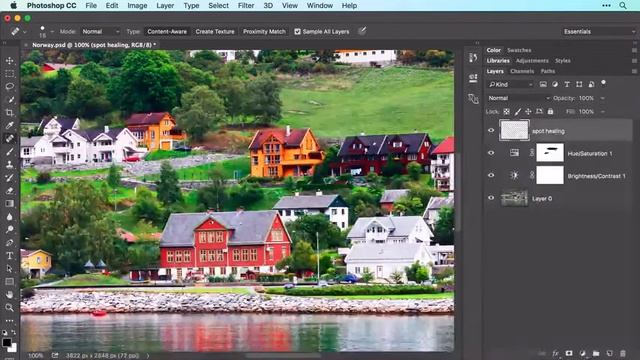Select the Brush tool
Viewport: 640px width, 360px height.
(x=9, y=151)
